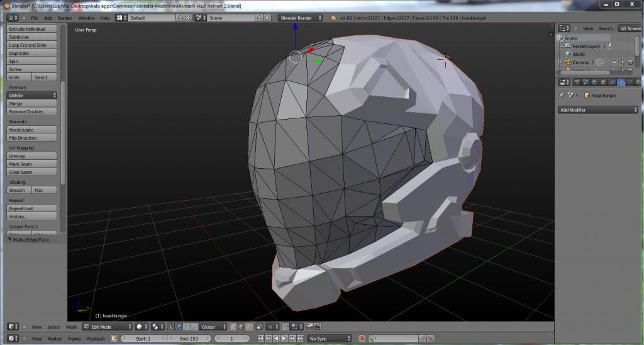Screen dimensions: 644x345
Task: Click the screen layout browse icon
Action: point(121,18)
